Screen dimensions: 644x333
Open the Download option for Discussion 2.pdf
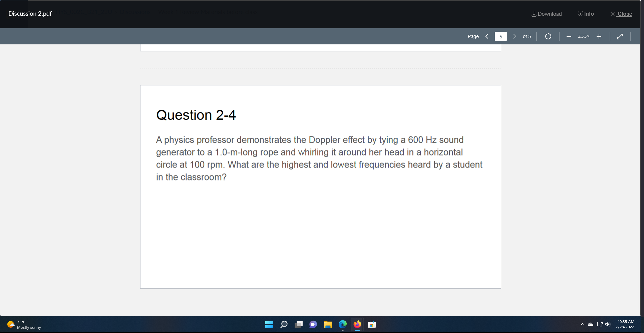coord(546,14)
